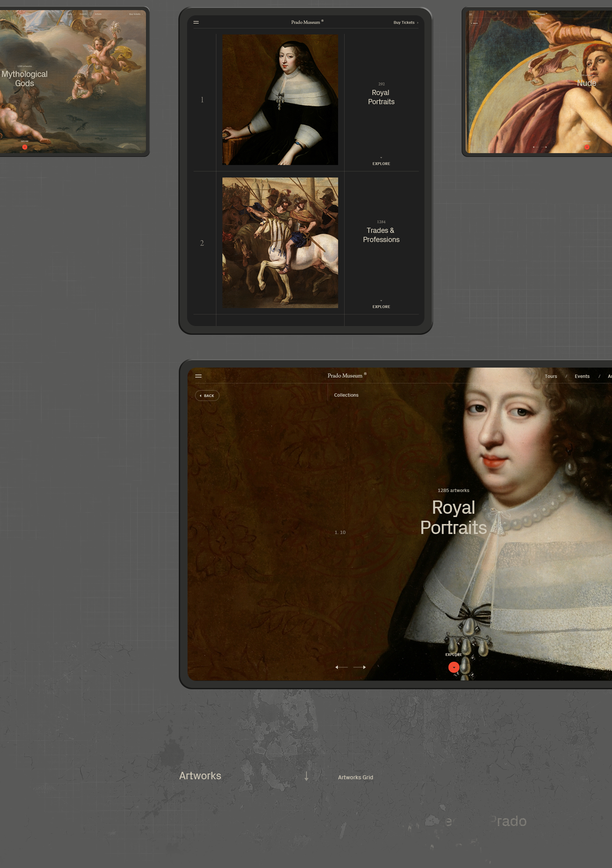Click red explore dot on Nude screen

(587, 147)
